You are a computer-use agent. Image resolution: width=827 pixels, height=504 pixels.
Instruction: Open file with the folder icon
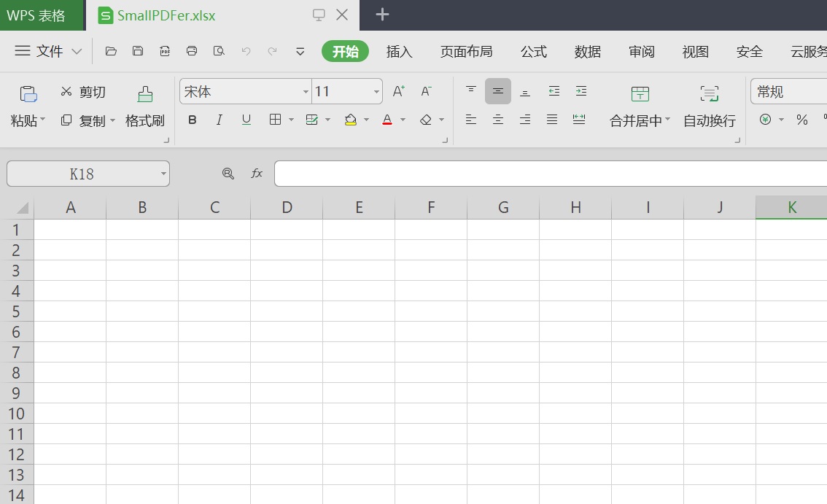(x=111, y=51)
